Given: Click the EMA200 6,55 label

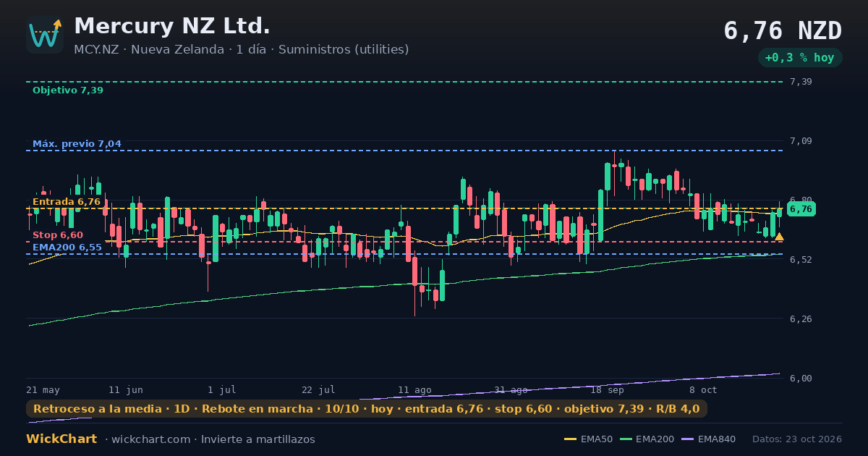Looking at the screenshot, I should coord(67,248).
